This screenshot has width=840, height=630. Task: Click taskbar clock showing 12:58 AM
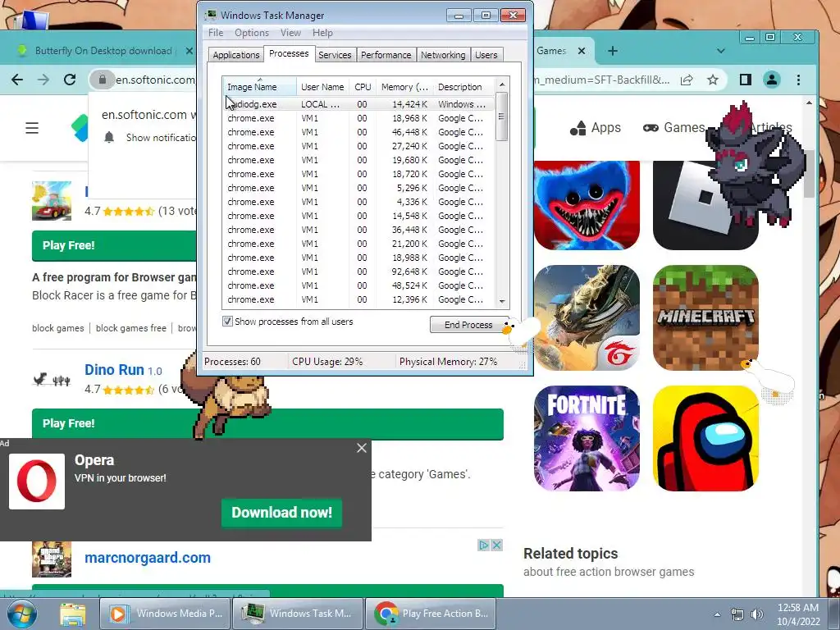point(797,614)
